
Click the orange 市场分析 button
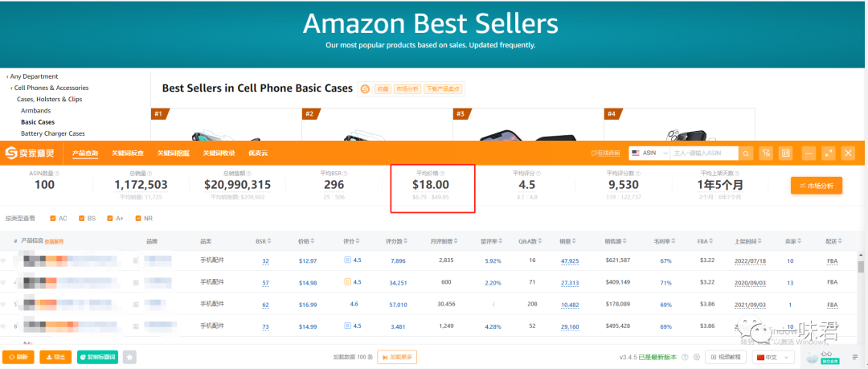(816, 186)
